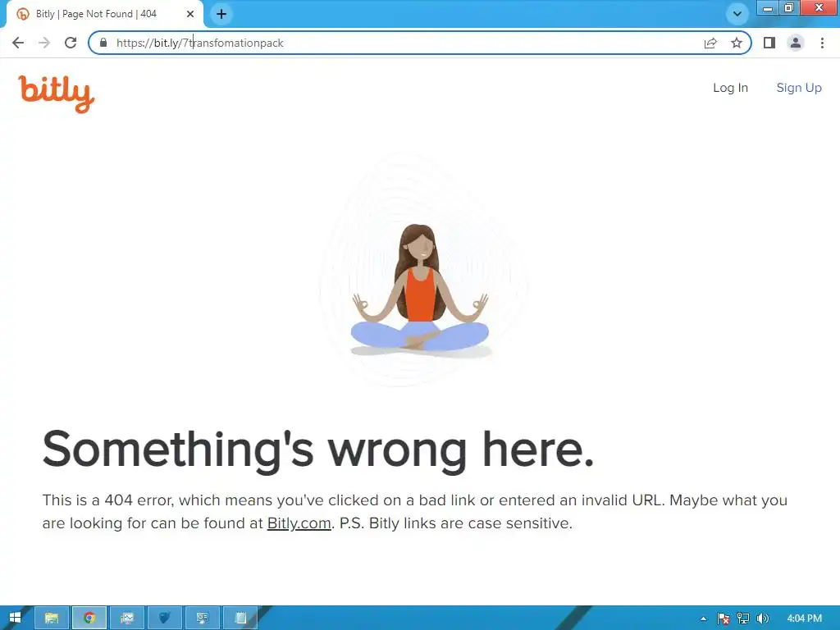The height and width of the screenshot is (630, 840).
Task: Click the forward navigation arrow
Action: pos(44,43)
